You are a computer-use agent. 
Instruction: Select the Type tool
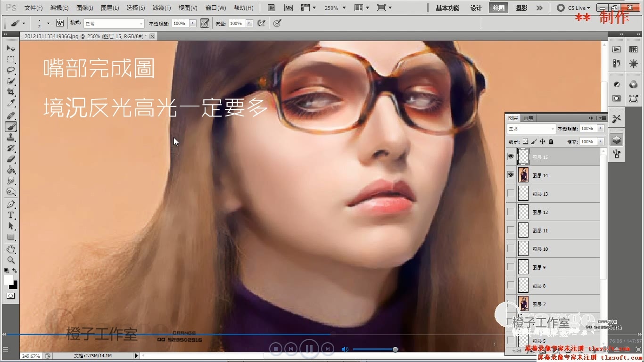coord(11,215)
